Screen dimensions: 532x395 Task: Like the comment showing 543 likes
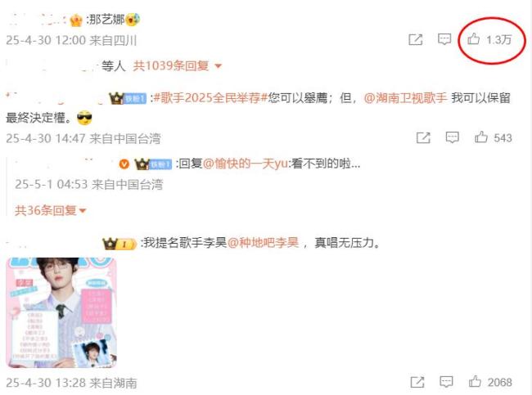(493, 137)
